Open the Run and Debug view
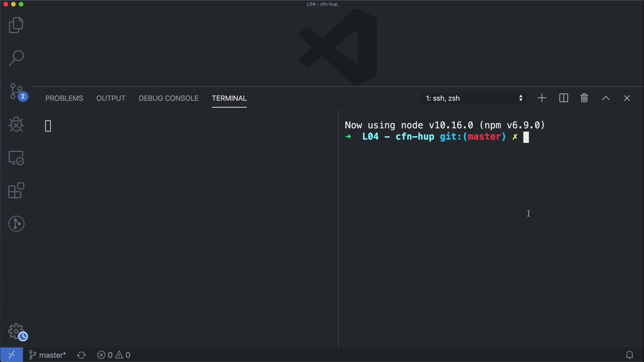The image size is (644, 362). (16, 125)
